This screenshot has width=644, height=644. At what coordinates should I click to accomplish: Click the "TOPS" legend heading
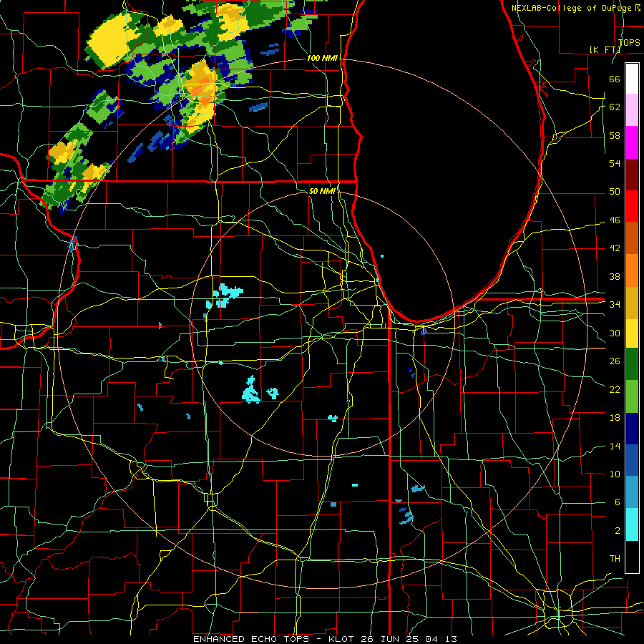629,42
